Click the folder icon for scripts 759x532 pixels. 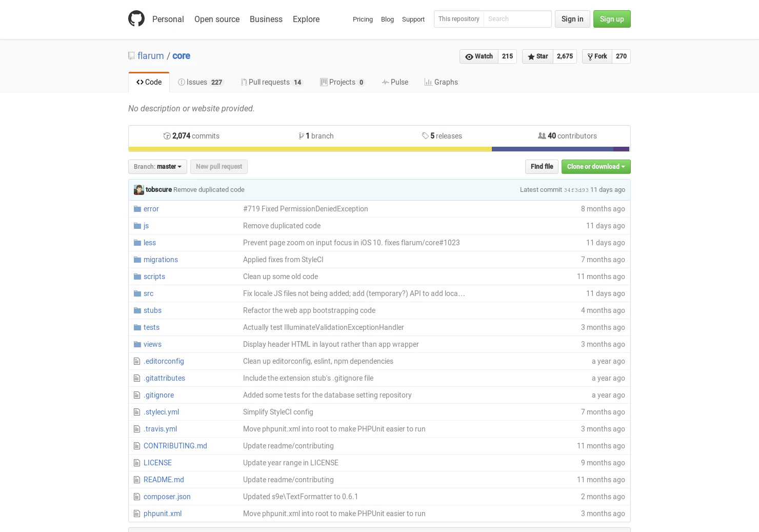tap(137, 277)
